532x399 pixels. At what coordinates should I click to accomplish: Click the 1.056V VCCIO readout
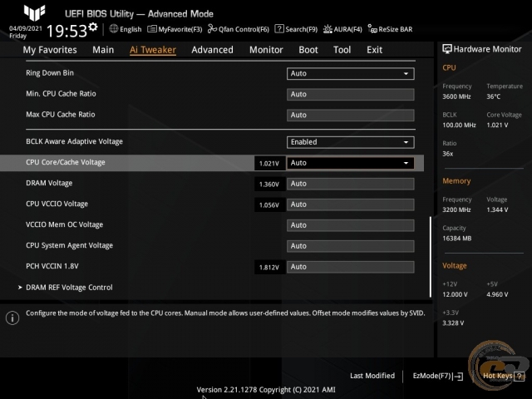click(x=269, y=205)
